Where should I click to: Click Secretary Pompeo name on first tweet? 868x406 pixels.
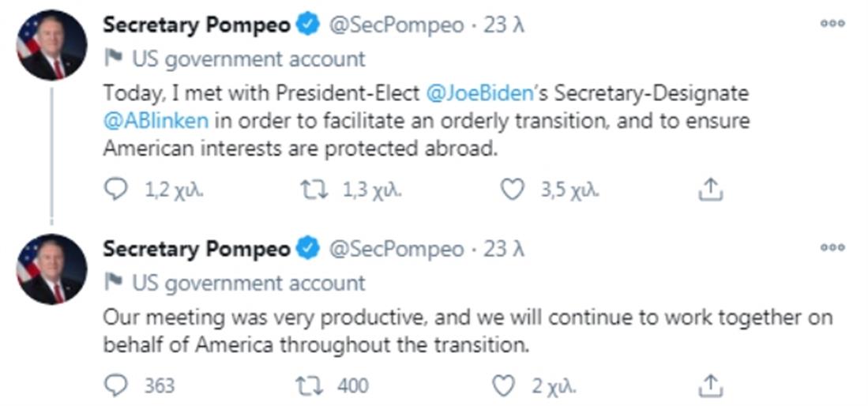197,25
